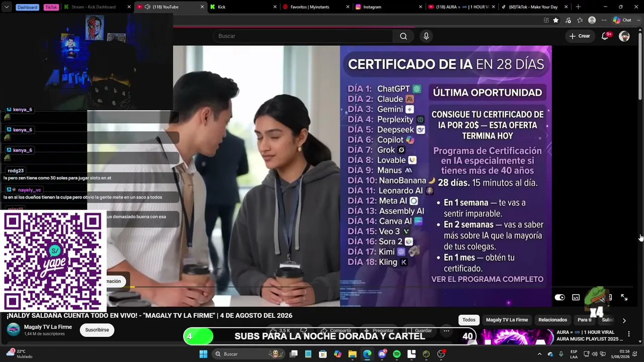Open the browser tab search dropdown

[x=7, y=7]
